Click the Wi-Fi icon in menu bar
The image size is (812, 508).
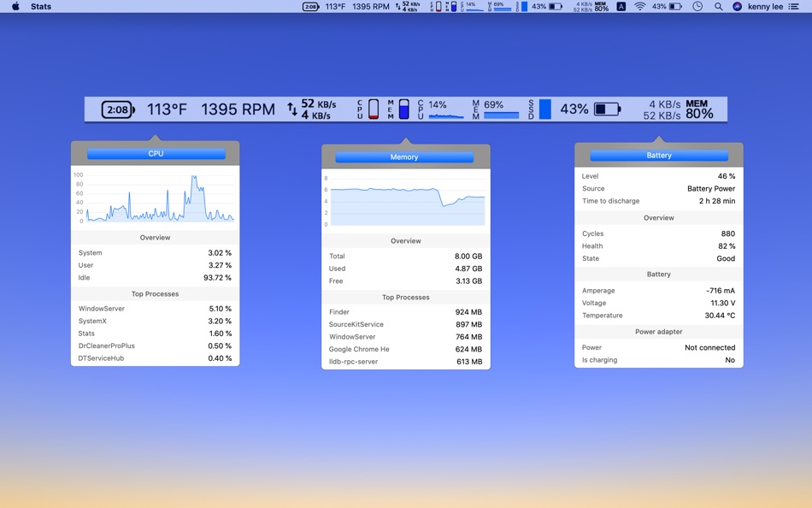pos(639,6)
